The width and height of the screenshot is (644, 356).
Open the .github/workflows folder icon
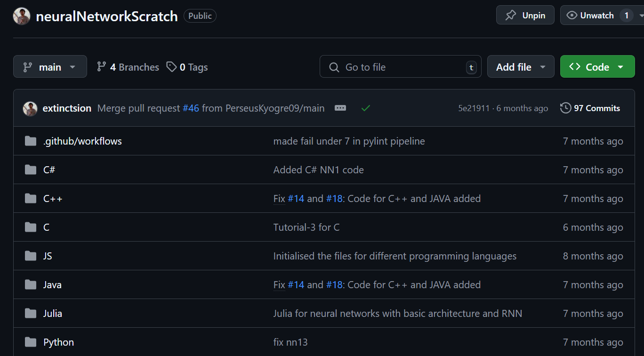(x=30, y=141)
